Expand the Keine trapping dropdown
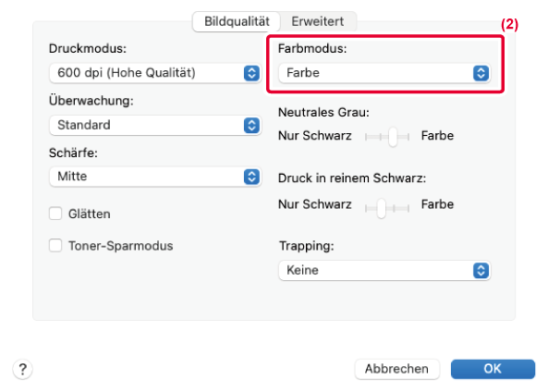Screen dimensions: 548x392 tap(384, 270)
